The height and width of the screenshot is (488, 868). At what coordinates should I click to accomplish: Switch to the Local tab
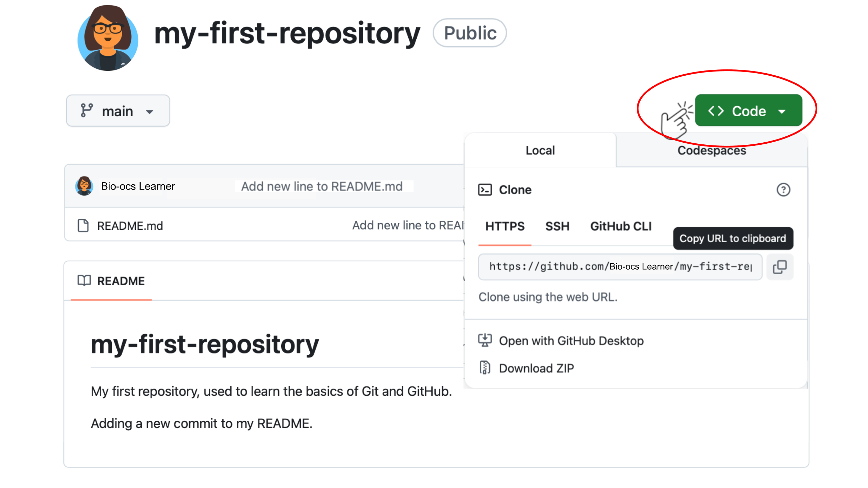tap(540, 150)
